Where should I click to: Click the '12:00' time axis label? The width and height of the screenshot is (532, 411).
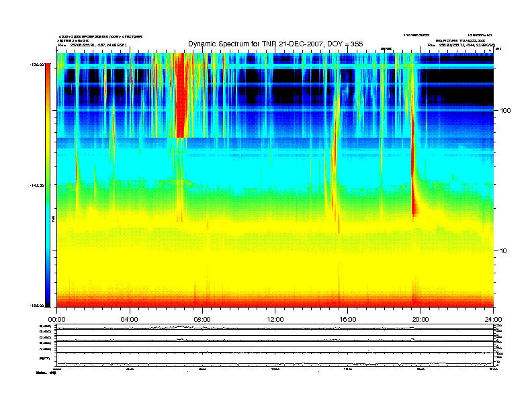tap(275, 320)
